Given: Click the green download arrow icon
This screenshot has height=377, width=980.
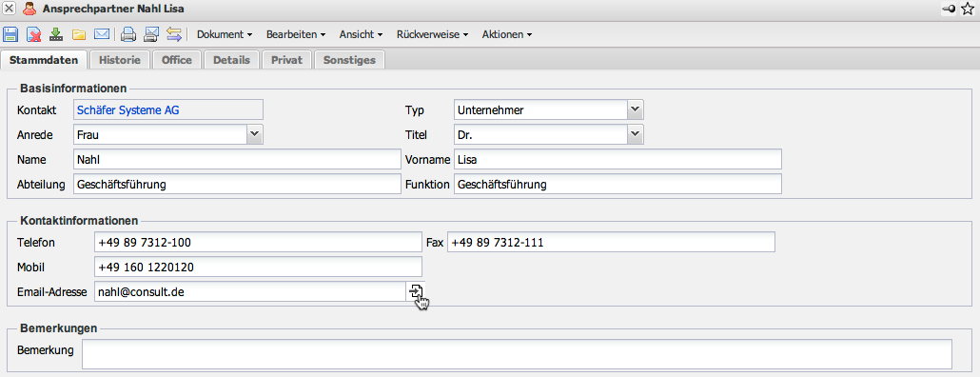Looking at the screenshot, I should point(56,34).
